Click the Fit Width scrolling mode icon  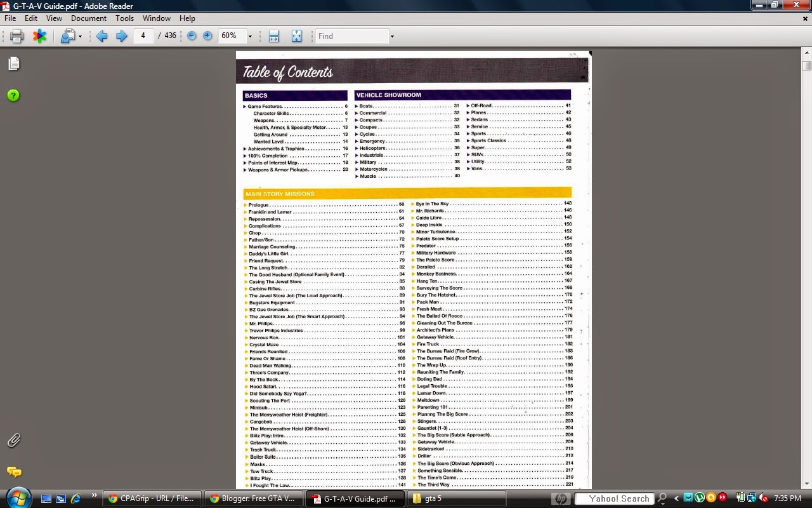[x=273, y=36]
